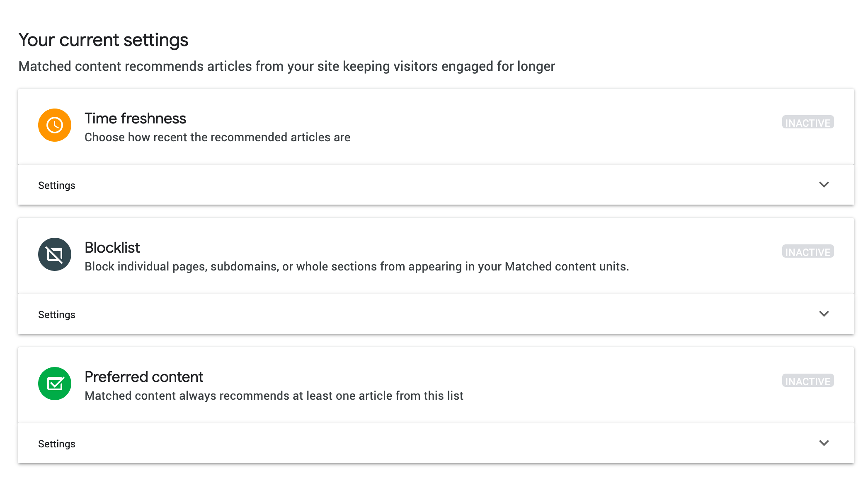
Task: Click the 'Matched content always recommends' description
Action: pyautogui.click(x=274, y=396)
